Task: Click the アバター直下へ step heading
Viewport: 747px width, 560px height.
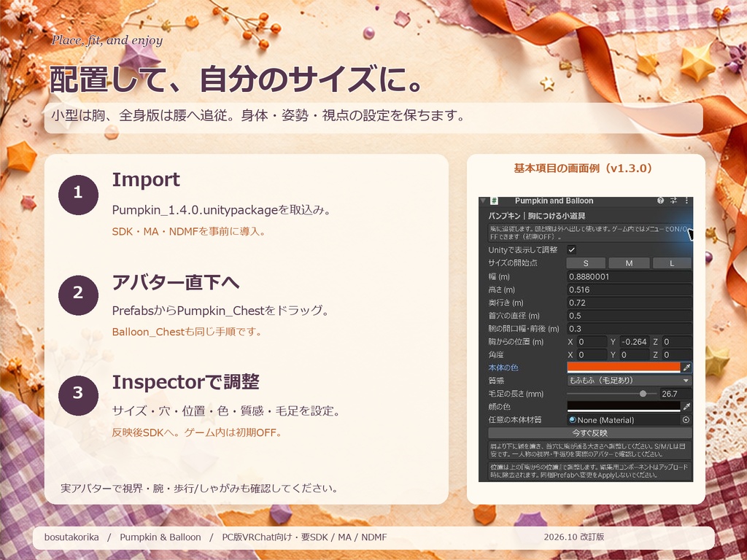Action: pyautogui.click(x=175, y=282)
